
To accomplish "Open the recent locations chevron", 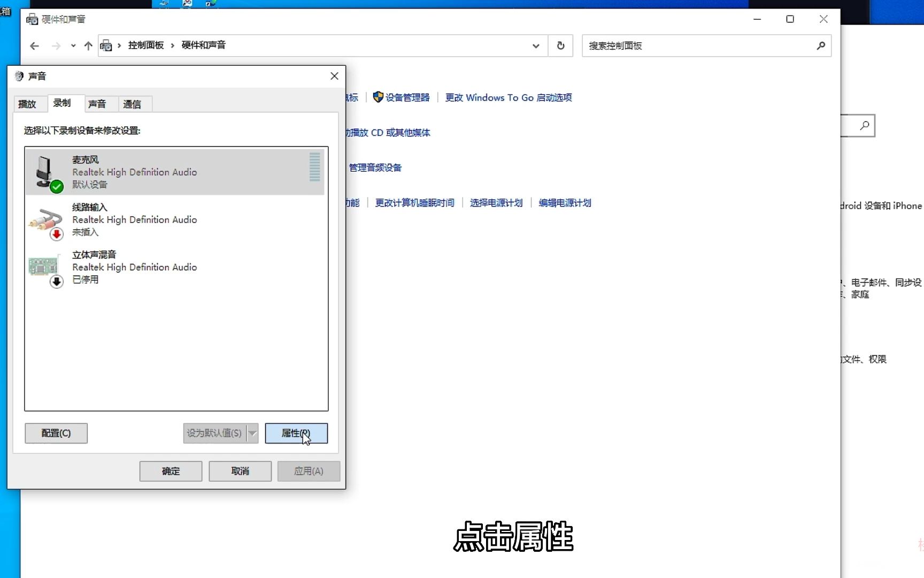I will click(x=73, y=46).
